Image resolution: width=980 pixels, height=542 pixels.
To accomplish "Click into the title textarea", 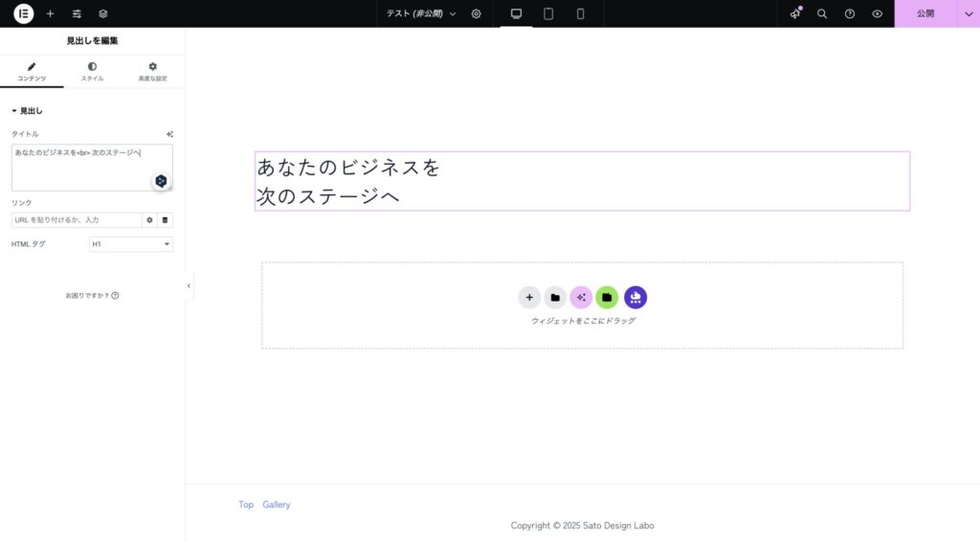I will [x=92, y=168].
